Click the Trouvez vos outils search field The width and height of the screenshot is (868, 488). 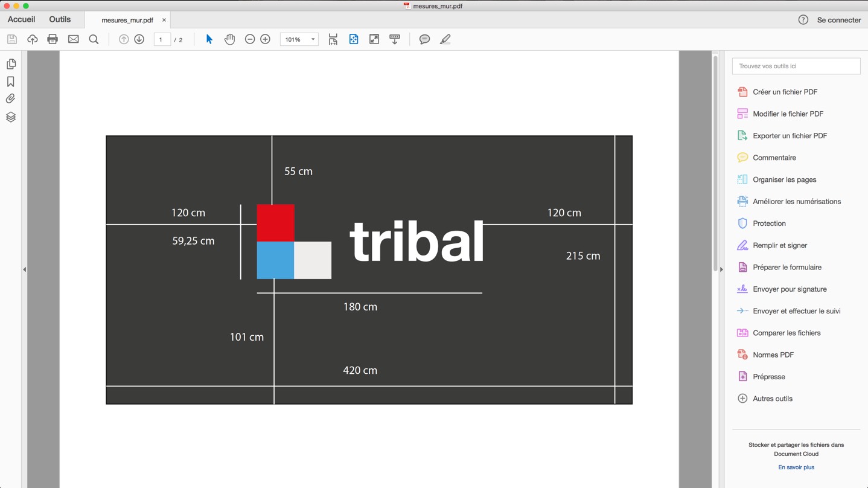tap(796, 66)
